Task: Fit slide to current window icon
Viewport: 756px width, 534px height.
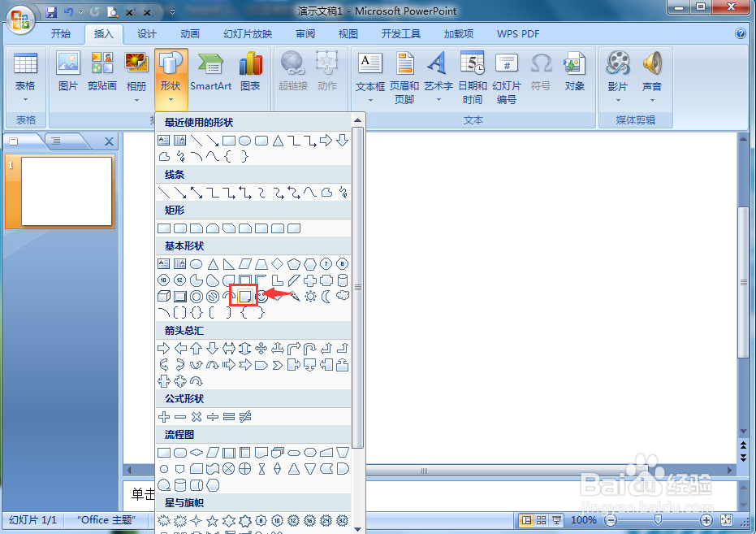Action: (727, 520)
